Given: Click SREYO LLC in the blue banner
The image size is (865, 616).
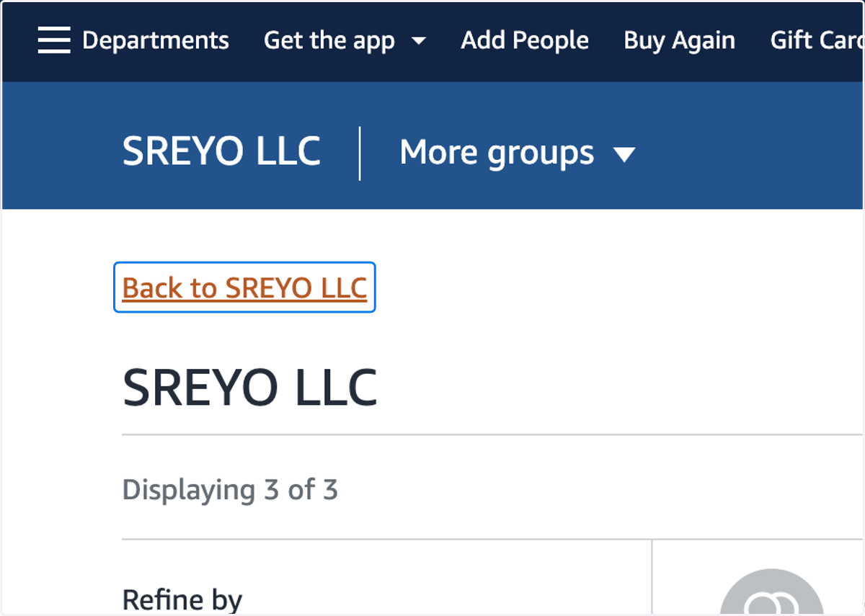Looking at the screenshot, I should coord(221,152).
